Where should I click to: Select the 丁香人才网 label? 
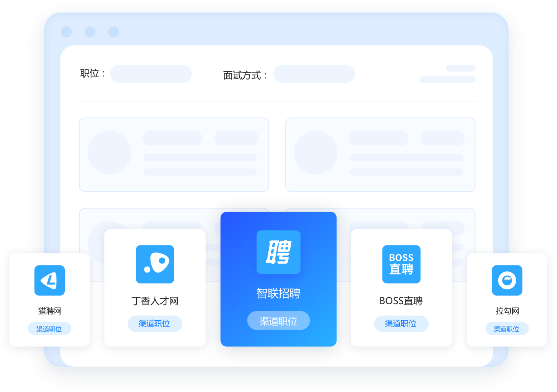click(x=155, y=301)
